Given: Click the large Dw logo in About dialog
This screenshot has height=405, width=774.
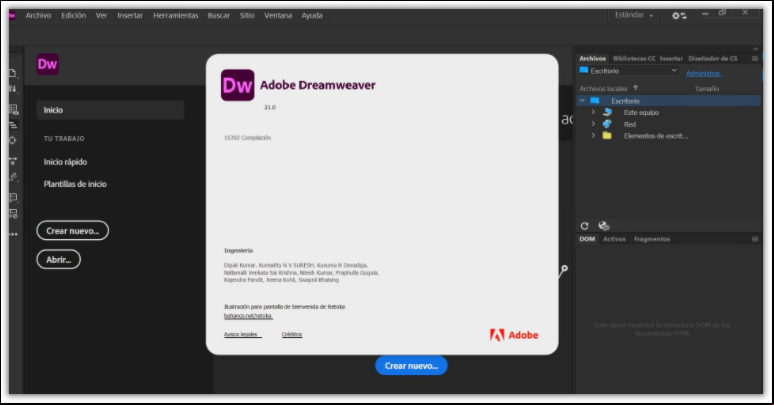Looking at the screenshot, I should [x=237, y=85].
